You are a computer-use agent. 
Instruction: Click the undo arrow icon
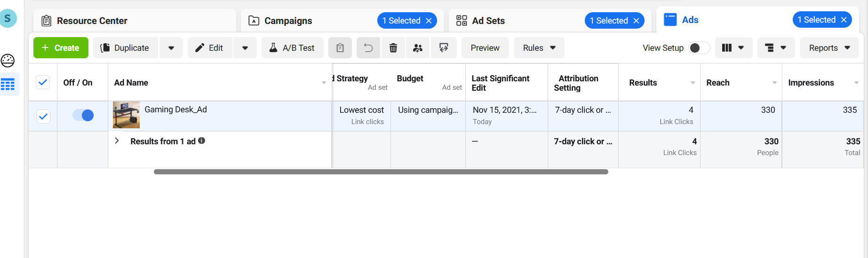[x=368, y=48]
